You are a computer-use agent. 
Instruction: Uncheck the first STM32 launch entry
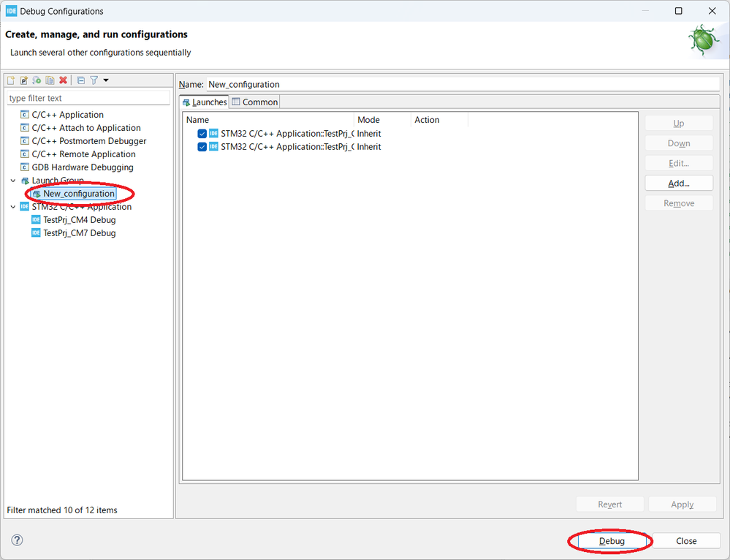coord(202,134)
